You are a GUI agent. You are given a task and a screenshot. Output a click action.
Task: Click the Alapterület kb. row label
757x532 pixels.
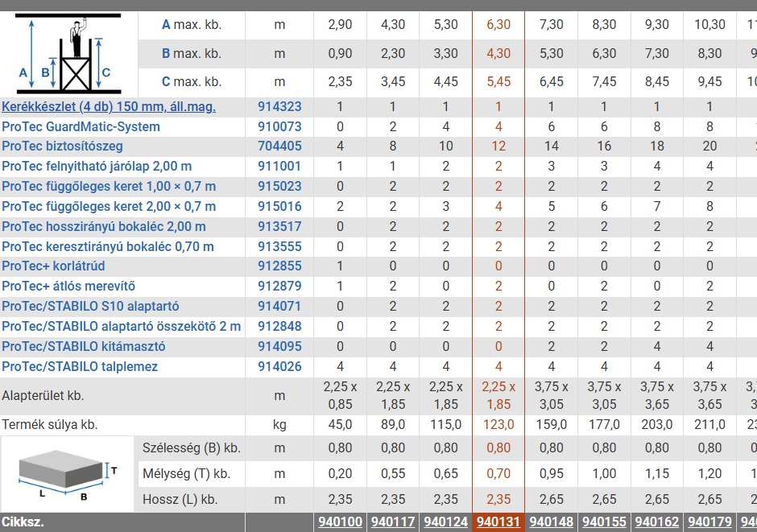[43, 396]
